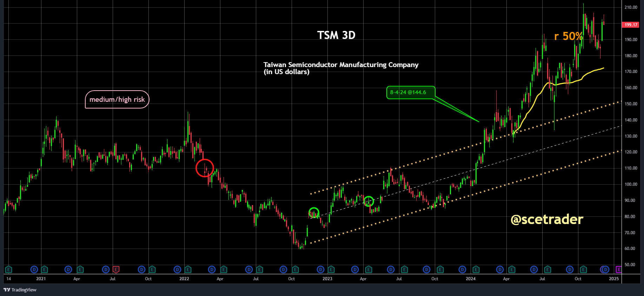Click the 2024 label on time axis
The image size is (644, 296).
tap(471, 279)
